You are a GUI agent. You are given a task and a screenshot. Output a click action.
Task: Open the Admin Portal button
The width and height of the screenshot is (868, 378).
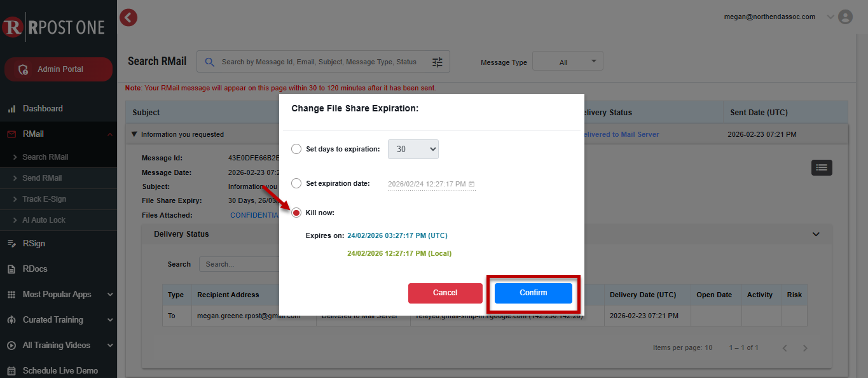[59, 69]
